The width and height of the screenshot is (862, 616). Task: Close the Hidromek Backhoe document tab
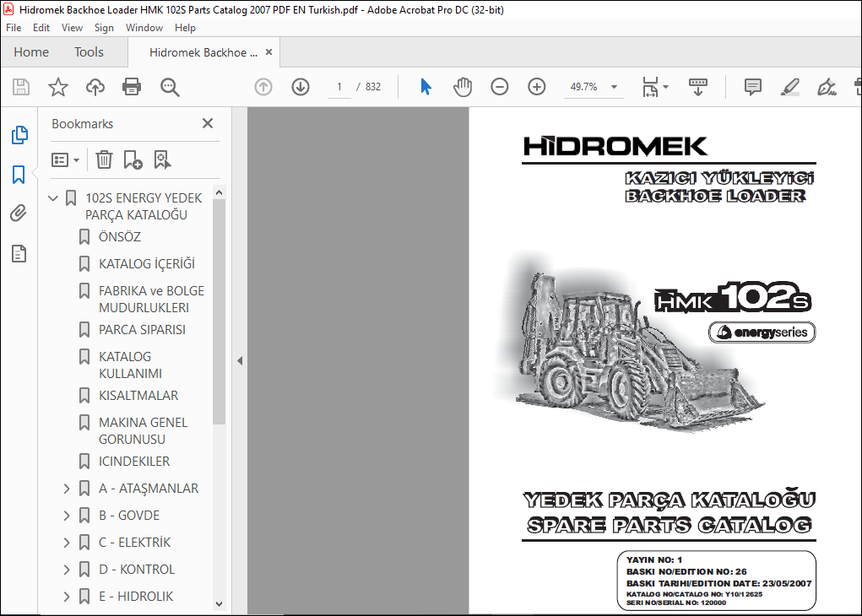click(268, 51)
